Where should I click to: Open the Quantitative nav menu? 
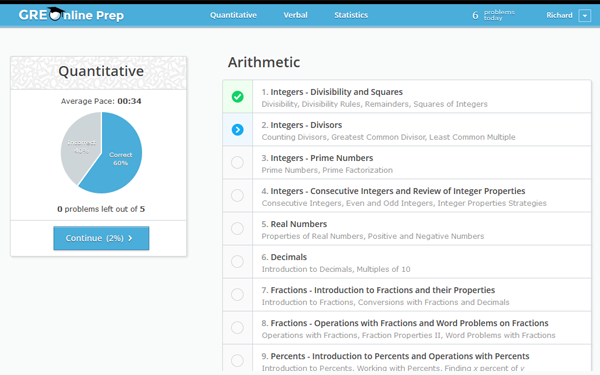[x=233, y=15]
